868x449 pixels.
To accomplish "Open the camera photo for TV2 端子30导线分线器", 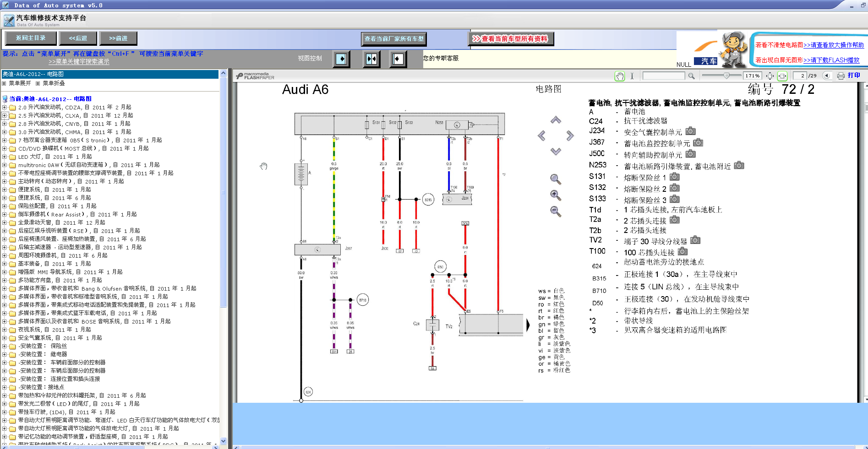I will click(695, 240).
